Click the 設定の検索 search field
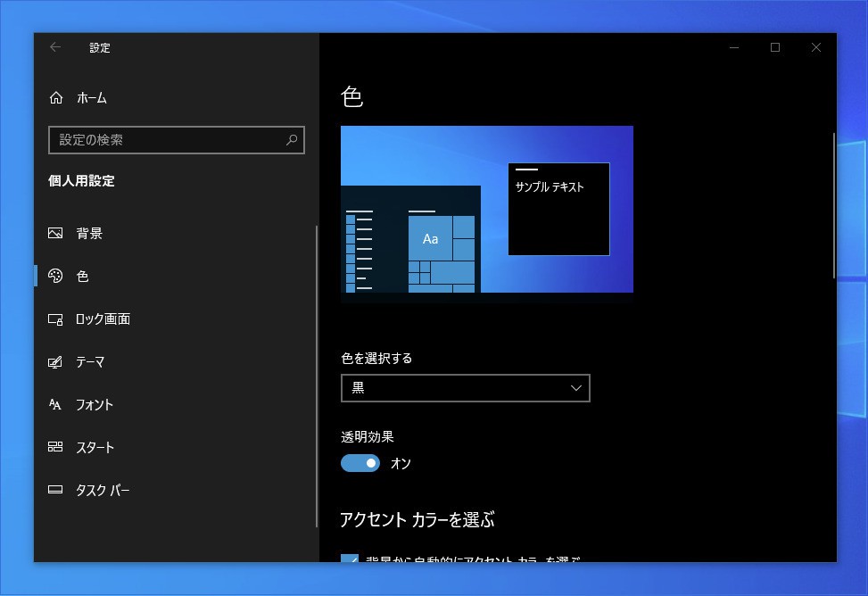The width and height of the screenshot is (868, 596). pos(177,140)
